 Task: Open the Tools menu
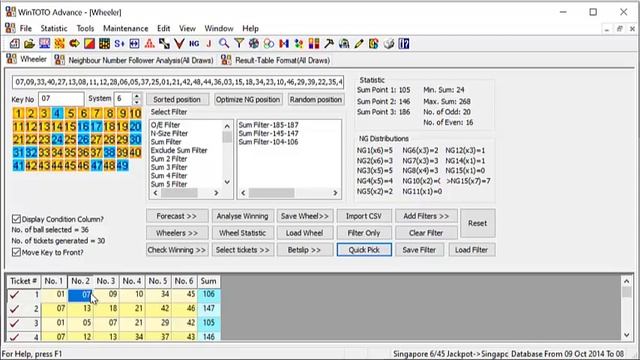85,29
